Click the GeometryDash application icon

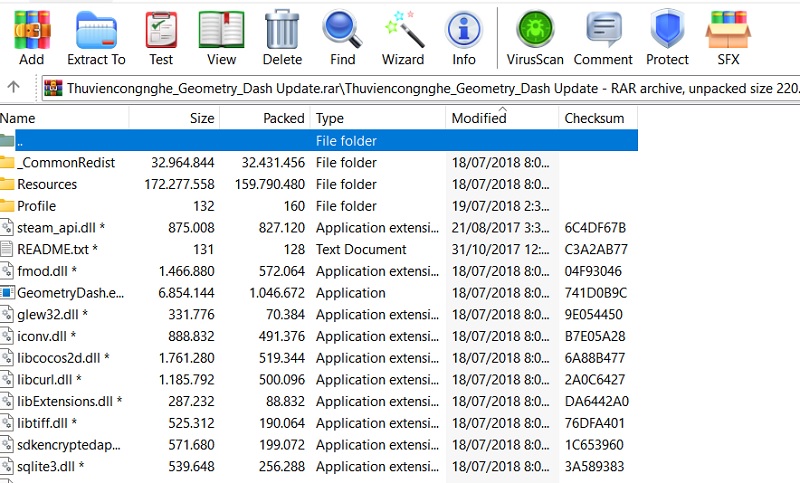pos(7,293)
